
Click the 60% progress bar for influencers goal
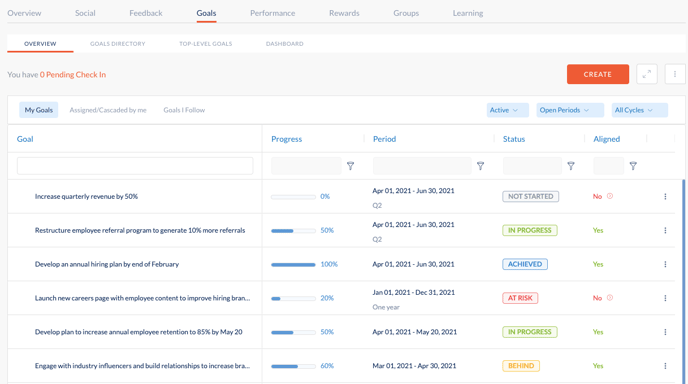click(x=293, y=366)
